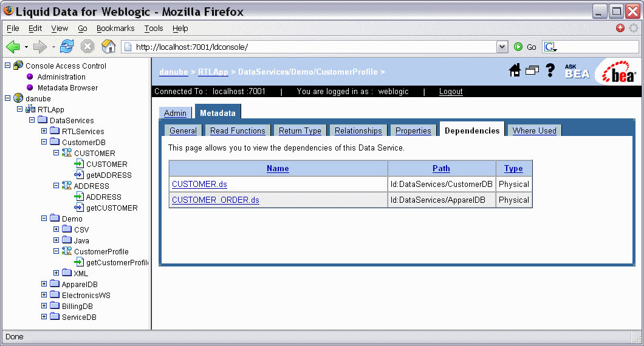644x346 pixels.
Task: Click the getCUSTOMER function icon
Action: click(x=79, y=208)
